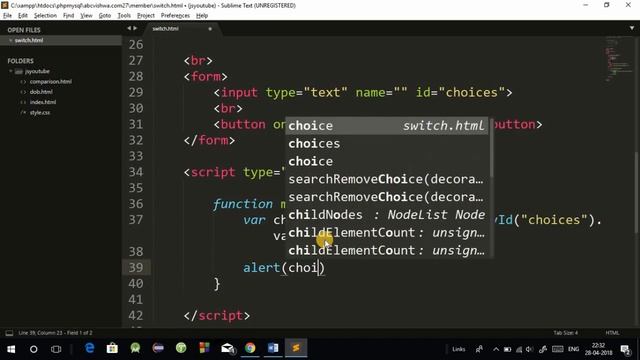Click the ENG language indicator
Image resolution: width=640 pixels, height=360 pixels.
(x=573, y=349)
